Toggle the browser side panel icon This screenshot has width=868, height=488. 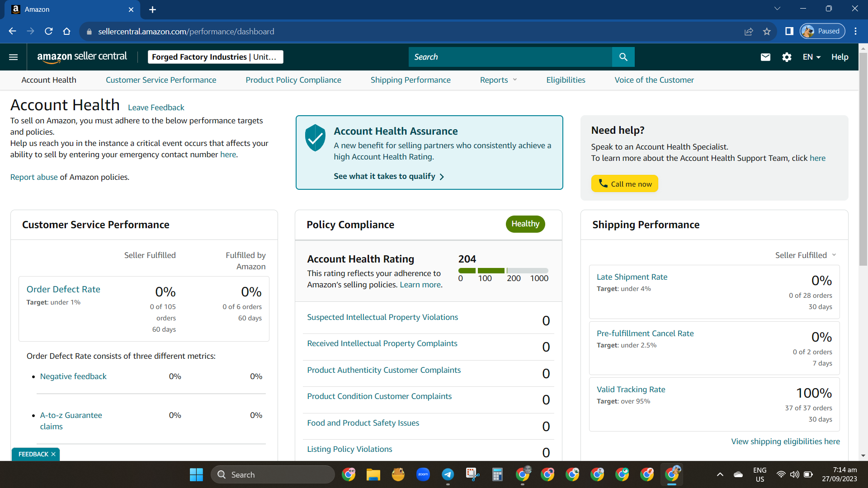pos(789,31)
